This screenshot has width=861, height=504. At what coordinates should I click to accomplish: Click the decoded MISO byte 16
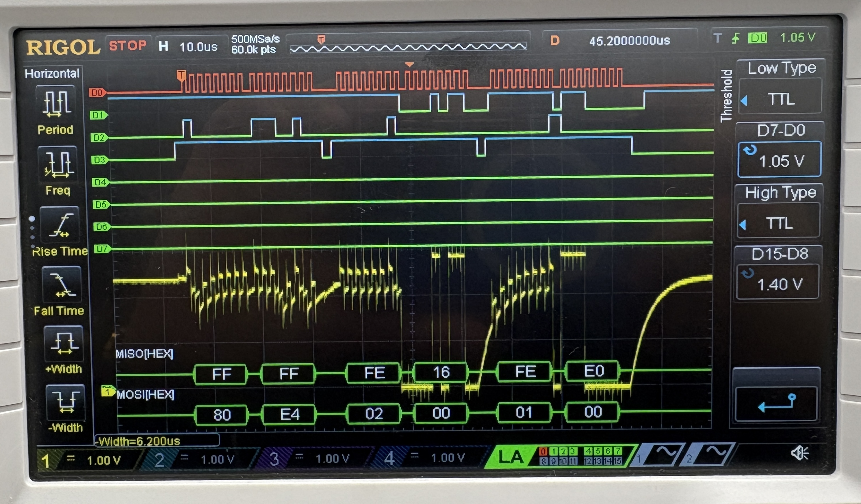(x=440, y=373)
